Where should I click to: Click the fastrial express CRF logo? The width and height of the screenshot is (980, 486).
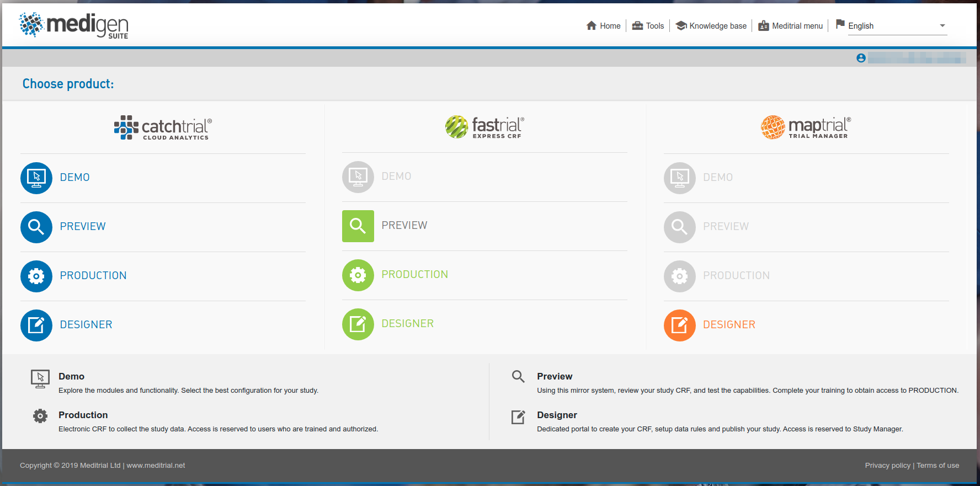tap(484, 127)
